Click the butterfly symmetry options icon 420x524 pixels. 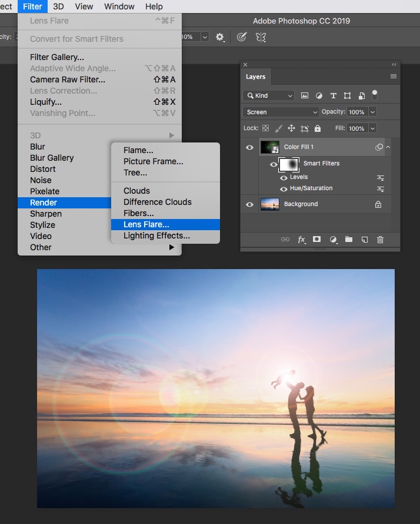click(261, 37)
